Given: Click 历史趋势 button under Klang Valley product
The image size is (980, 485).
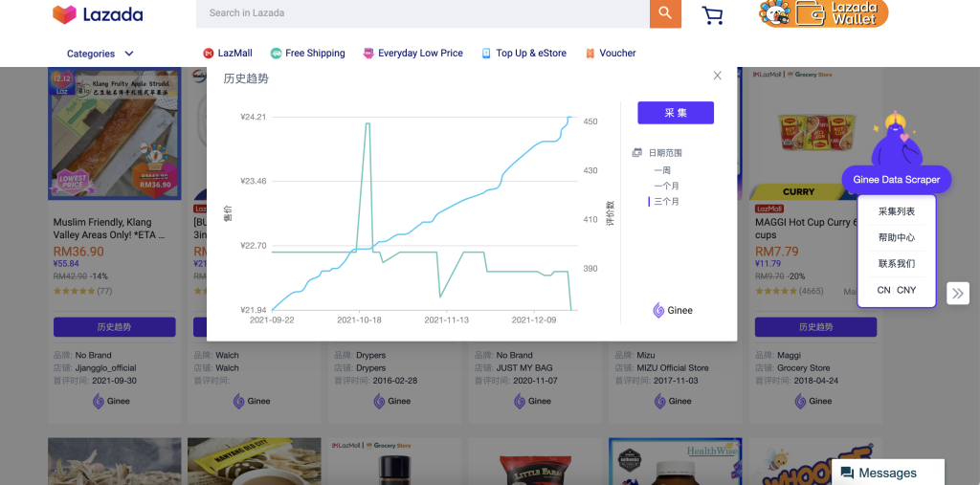Looking at the screenshot, I should click(115, 327).
